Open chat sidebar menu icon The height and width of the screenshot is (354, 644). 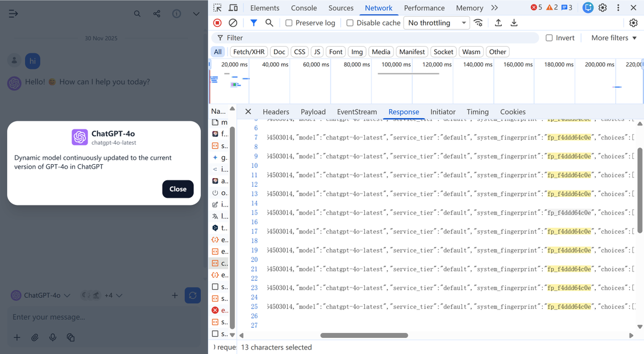tap(13, 13)
